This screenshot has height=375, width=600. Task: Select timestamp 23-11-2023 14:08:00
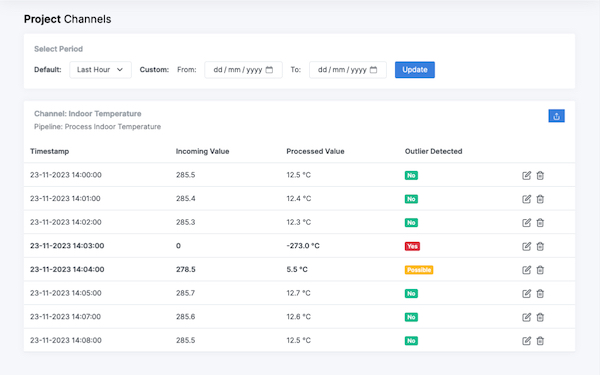click(66, 340)
